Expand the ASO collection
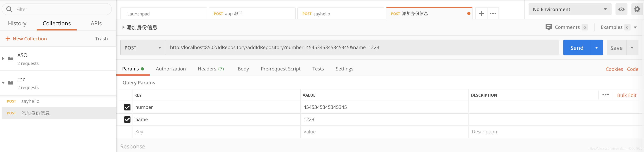Viewport: 644px width, 152px height. click(x=3, y=59)
